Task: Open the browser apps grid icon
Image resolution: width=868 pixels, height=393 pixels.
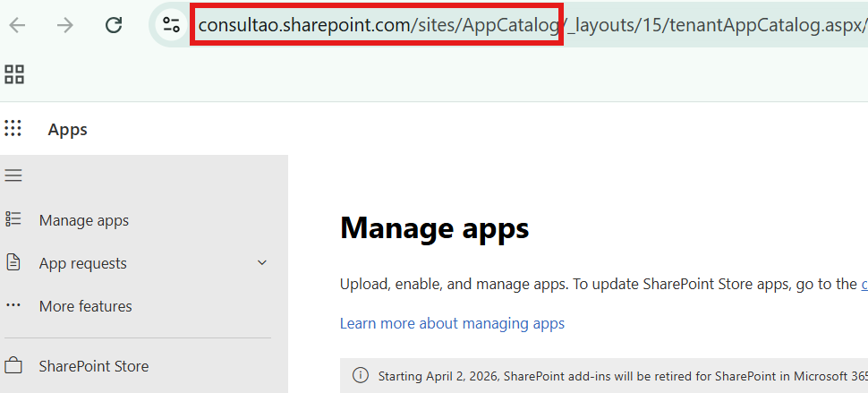Action: click(x=14, y=74)
